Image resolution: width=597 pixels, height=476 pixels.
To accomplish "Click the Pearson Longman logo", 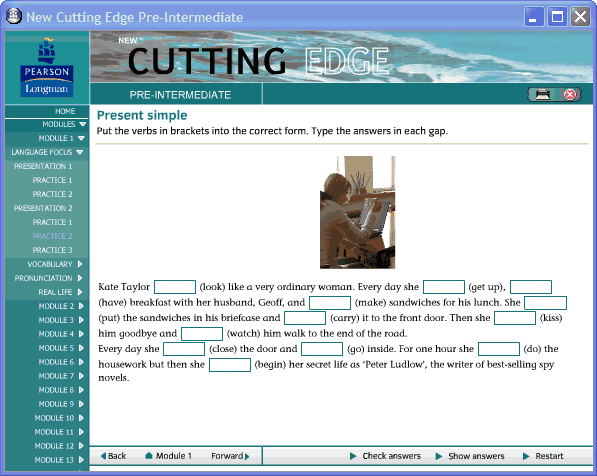I will 47,68.
